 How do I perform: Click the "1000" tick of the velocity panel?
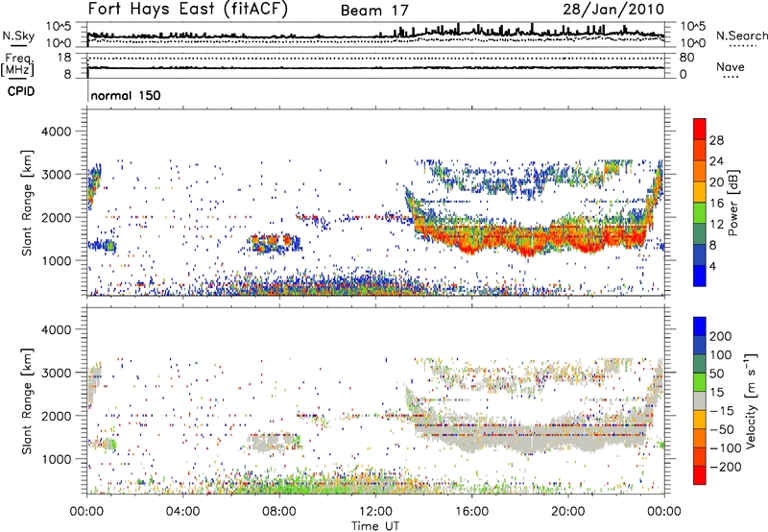[56, 459]
